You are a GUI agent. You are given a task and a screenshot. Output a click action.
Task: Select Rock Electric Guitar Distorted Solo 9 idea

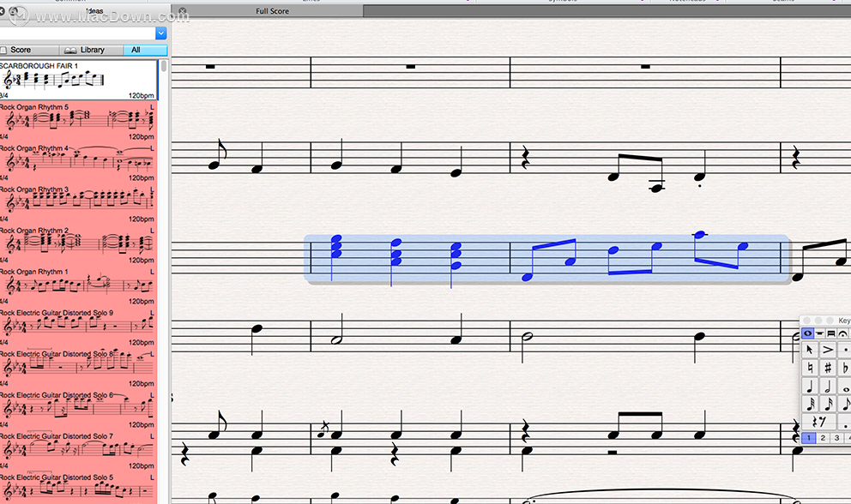(x=78, y=327)
